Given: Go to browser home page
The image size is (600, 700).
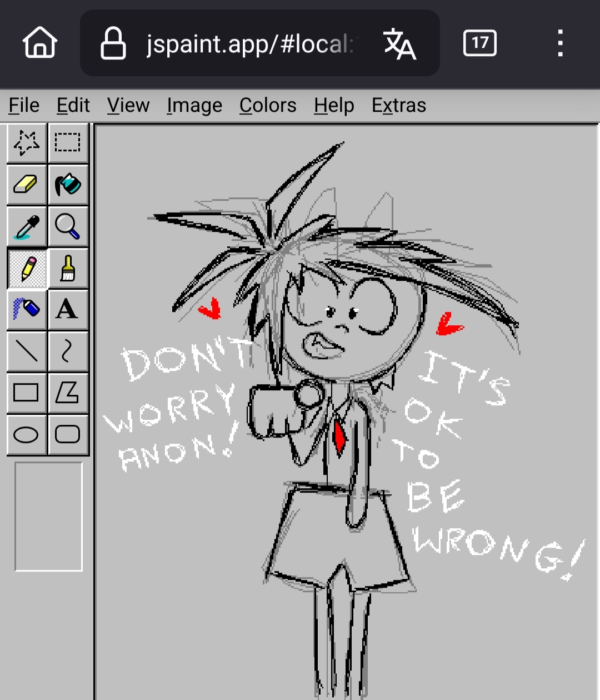Looking at the screenshot, I should point(40,43).
